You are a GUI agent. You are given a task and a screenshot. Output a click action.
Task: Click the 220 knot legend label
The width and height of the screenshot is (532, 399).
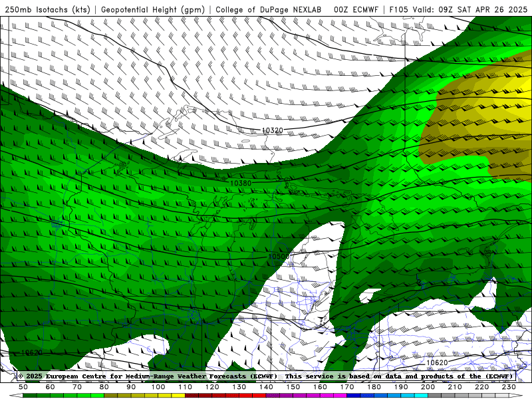482,387
